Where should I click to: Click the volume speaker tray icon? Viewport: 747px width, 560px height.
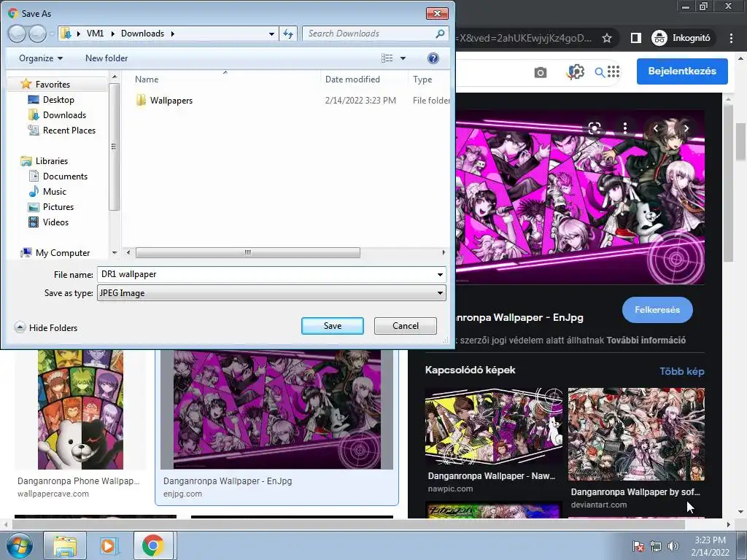pos(673,546)
